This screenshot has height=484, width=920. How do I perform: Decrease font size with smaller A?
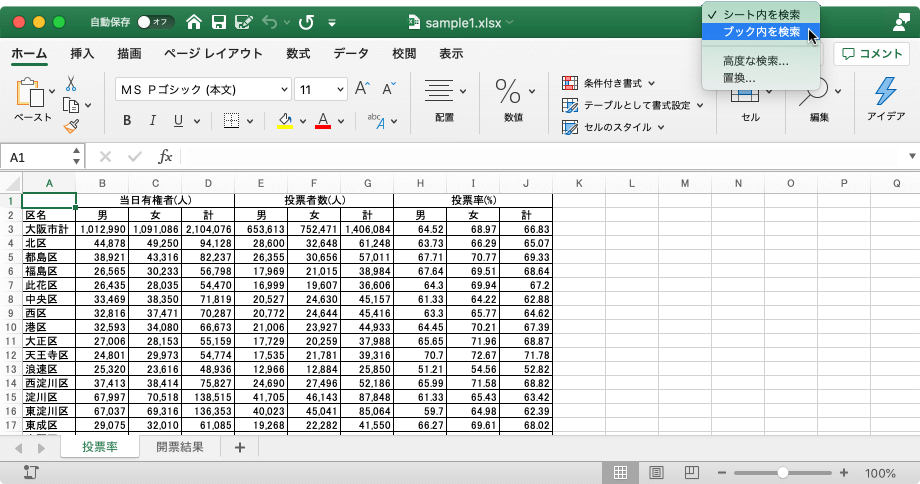click(388, 89)
